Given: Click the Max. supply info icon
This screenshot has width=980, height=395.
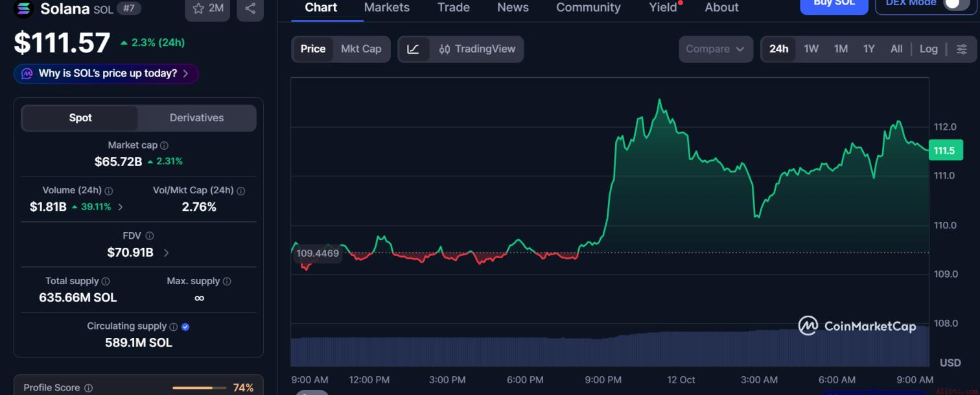Looking at the screenshot, I should pos(227,281).
